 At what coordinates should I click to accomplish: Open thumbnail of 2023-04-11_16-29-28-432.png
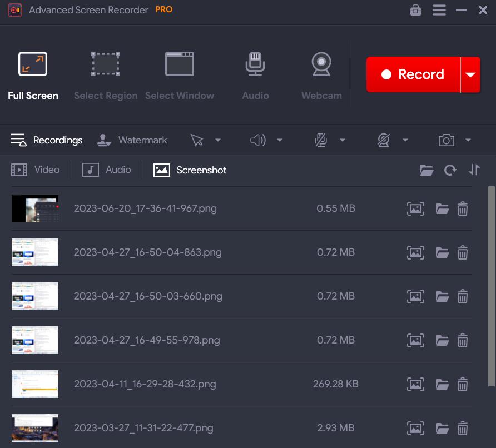pos(35,384)
